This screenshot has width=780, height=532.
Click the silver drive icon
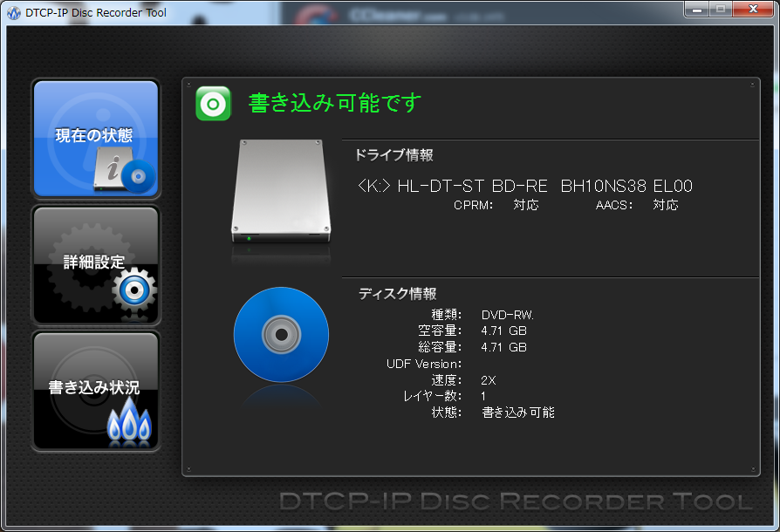click(x=281, y=191)
